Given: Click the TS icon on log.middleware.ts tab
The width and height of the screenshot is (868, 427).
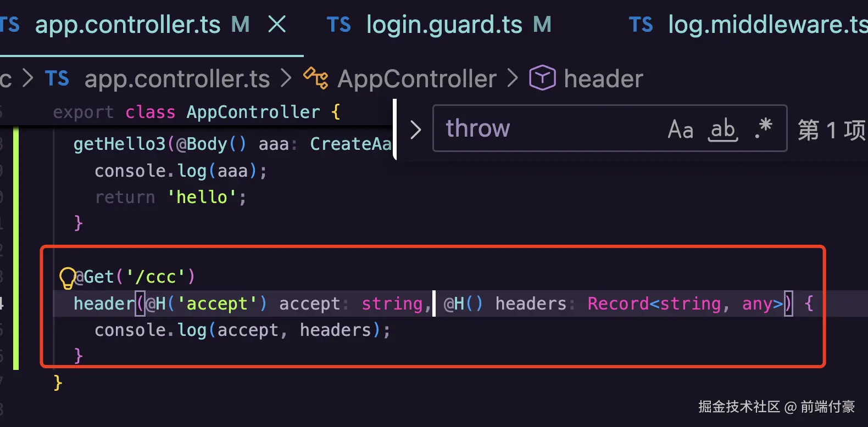Looking at the screenshot, I should [x=641, y=25].
